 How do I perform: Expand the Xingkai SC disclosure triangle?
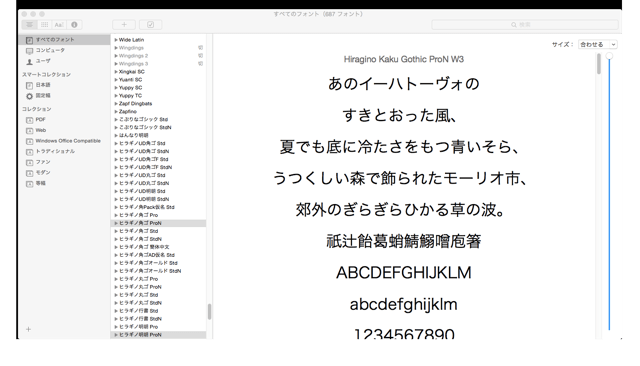coord(116,72)
